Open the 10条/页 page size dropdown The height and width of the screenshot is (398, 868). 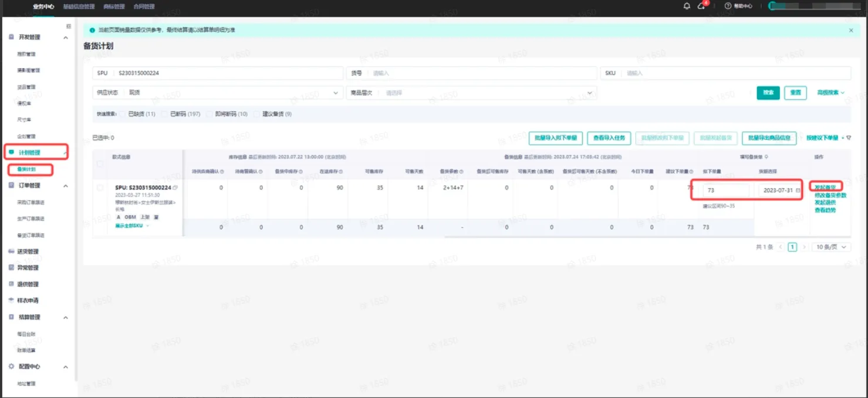[x=832, y=247]
